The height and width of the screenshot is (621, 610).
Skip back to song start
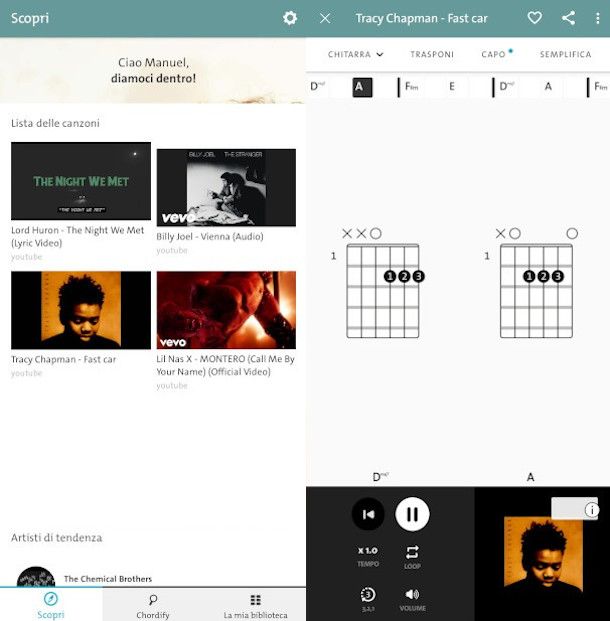368,514
